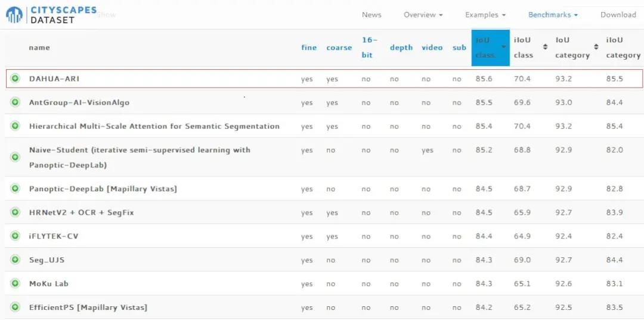Open the Overview dropdown menu
Viewport: 644px width, 320px height.
(x=423, y=15)
